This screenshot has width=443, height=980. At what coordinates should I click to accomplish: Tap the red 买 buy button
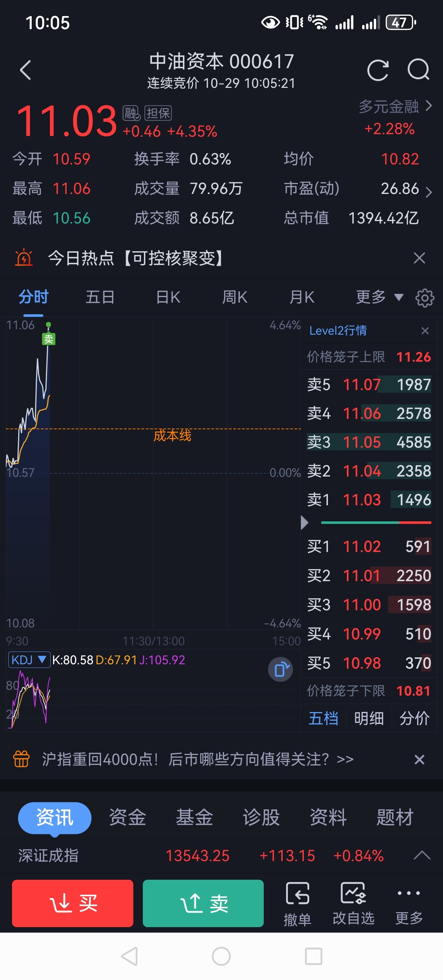tap(72, 903)
